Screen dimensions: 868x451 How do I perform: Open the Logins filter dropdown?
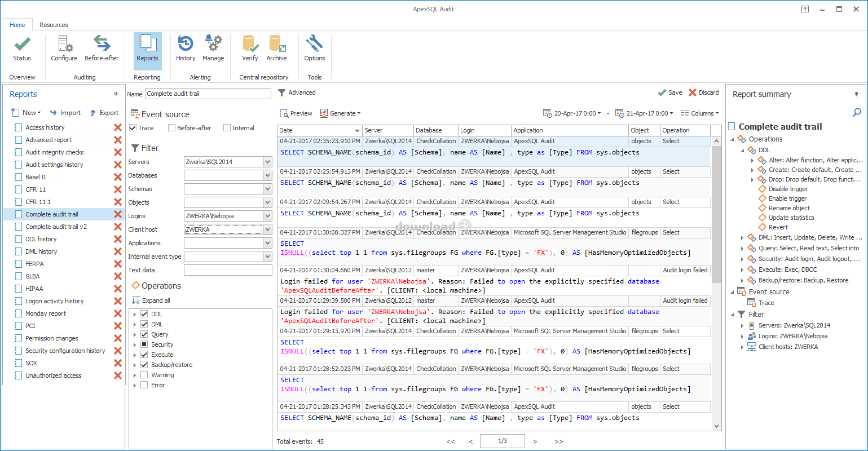267,216
